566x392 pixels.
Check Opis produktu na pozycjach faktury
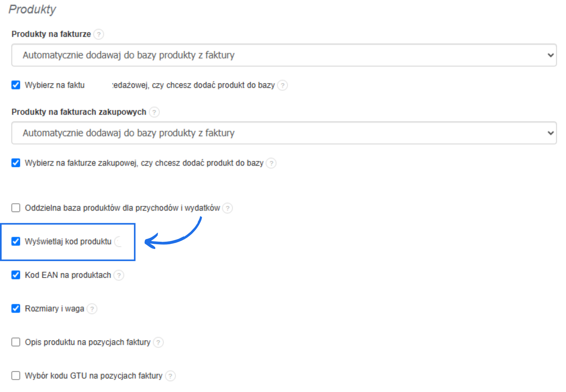pyautogui.click(x=16, y=342)
